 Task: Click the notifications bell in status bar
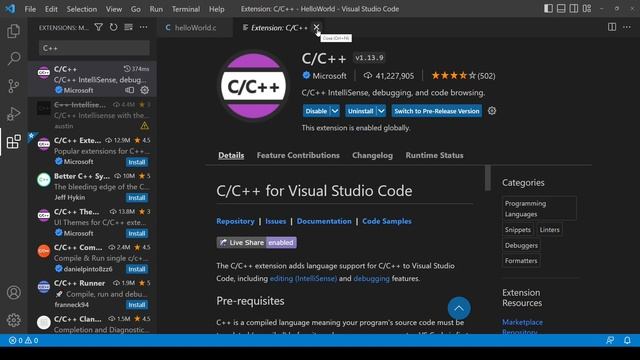tap(627, 340)
